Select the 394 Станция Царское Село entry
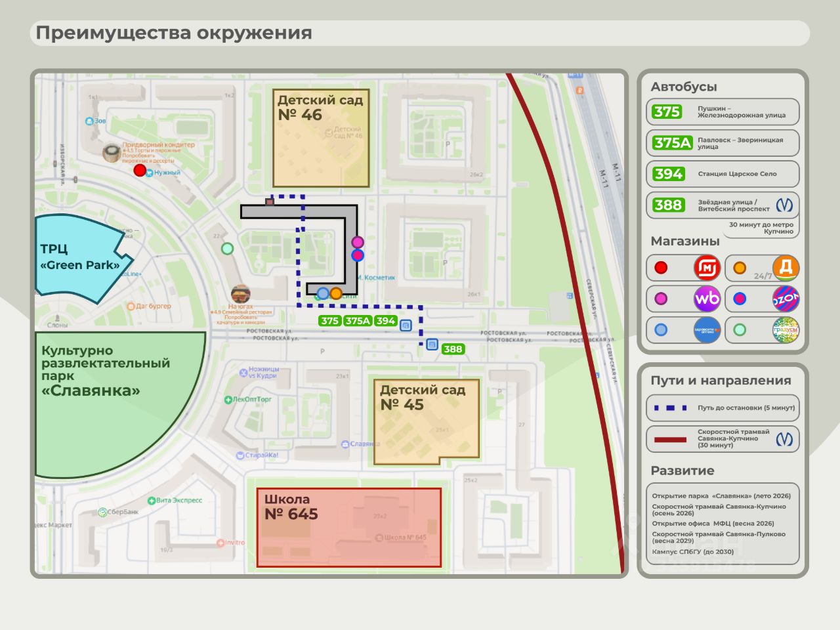The image size is (840, 630). pyautogui.click(x=723, y=174)
